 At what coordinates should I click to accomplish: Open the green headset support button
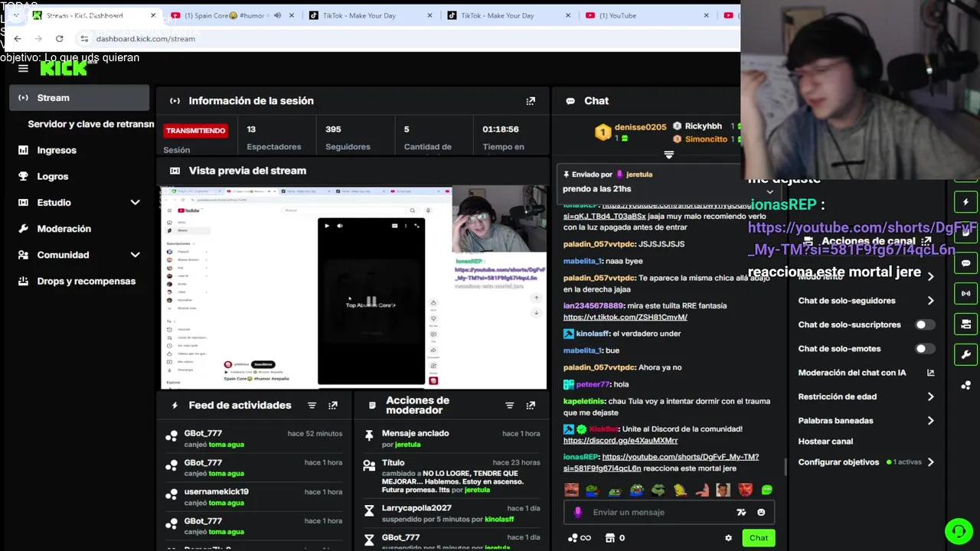958,530
